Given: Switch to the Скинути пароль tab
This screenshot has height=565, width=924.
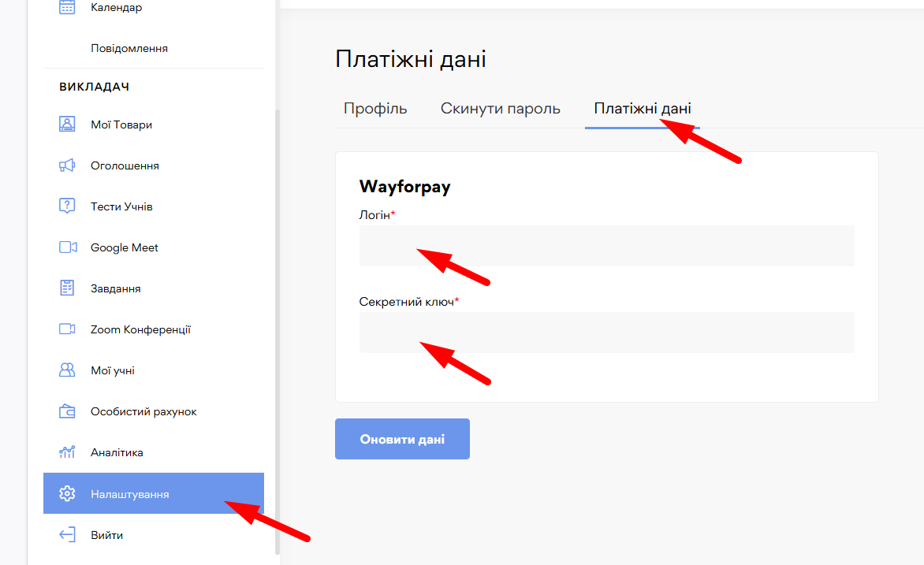Looking at the screenshot, I should click(500, 109).
